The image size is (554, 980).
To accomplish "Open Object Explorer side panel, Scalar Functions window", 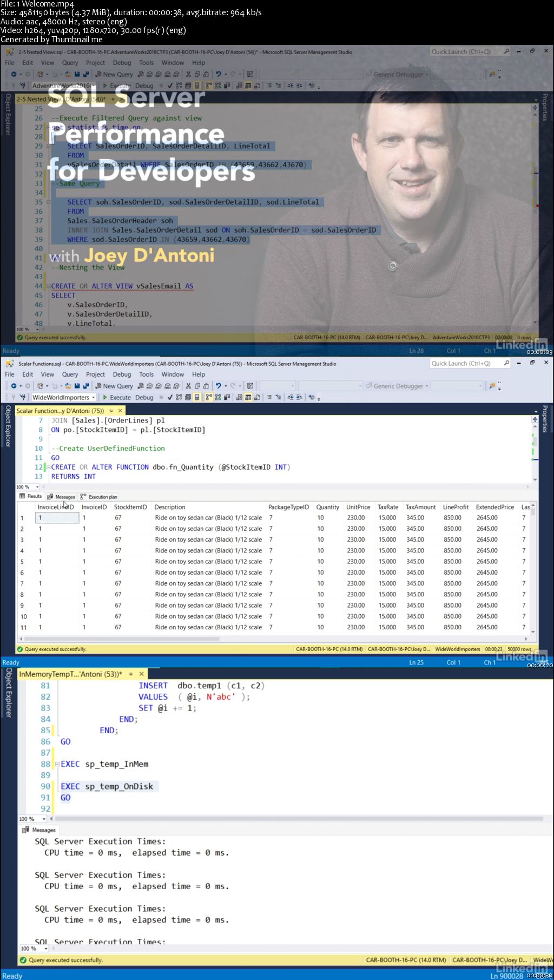I will click(8, 426).
